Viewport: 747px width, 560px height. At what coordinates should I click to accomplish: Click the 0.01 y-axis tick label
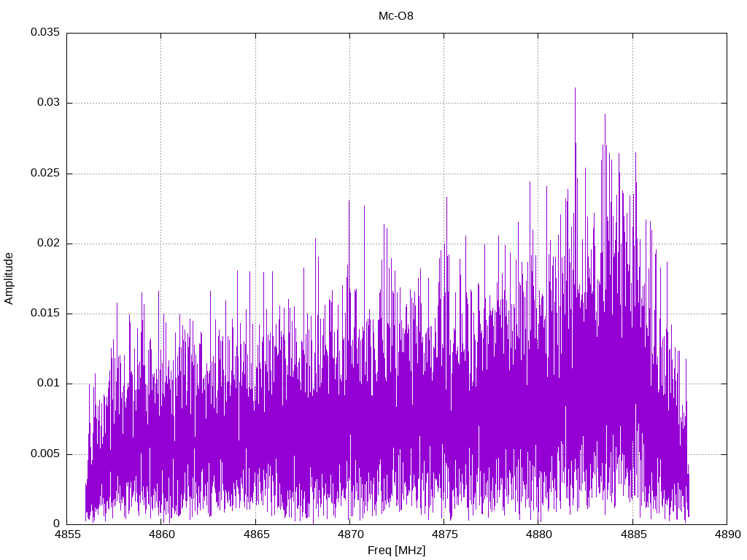tap(48, 384)
